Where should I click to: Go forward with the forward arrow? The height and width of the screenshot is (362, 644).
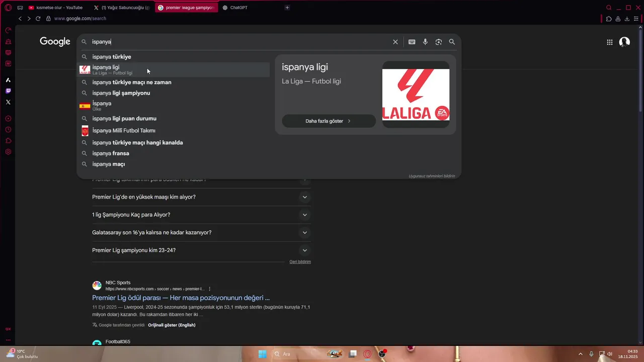tap(29, 19)
